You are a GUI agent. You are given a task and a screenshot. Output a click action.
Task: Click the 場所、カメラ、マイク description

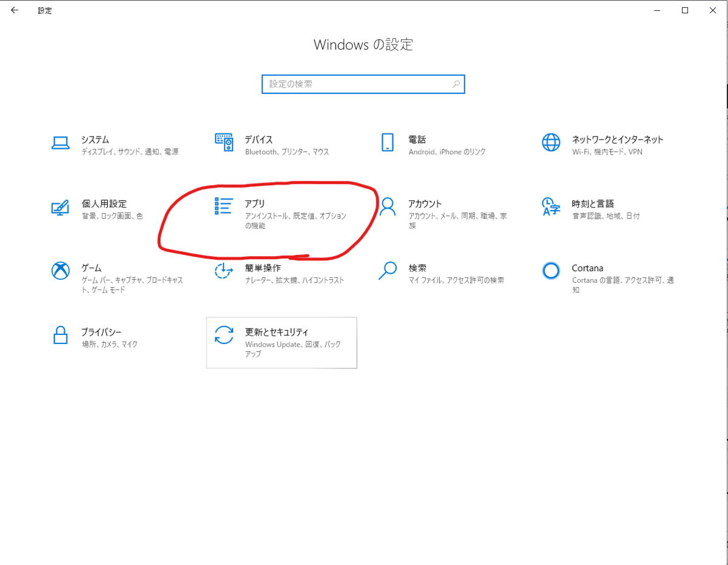click(110, 345)
